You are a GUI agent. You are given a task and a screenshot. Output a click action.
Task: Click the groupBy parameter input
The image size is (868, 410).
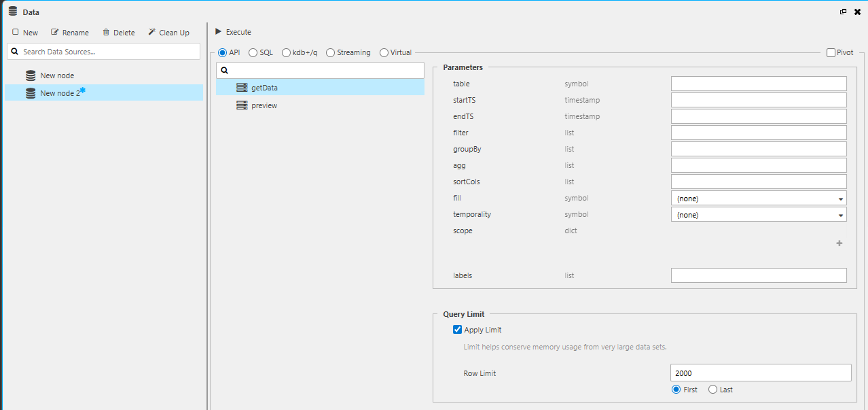(x=759, y=149)
